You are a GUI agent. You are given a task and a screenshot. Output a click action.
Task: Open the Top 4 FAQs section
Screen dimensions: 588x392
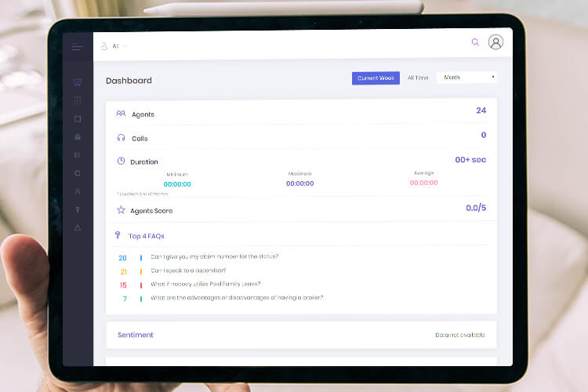pyautogui.click(x=146, y=235)
